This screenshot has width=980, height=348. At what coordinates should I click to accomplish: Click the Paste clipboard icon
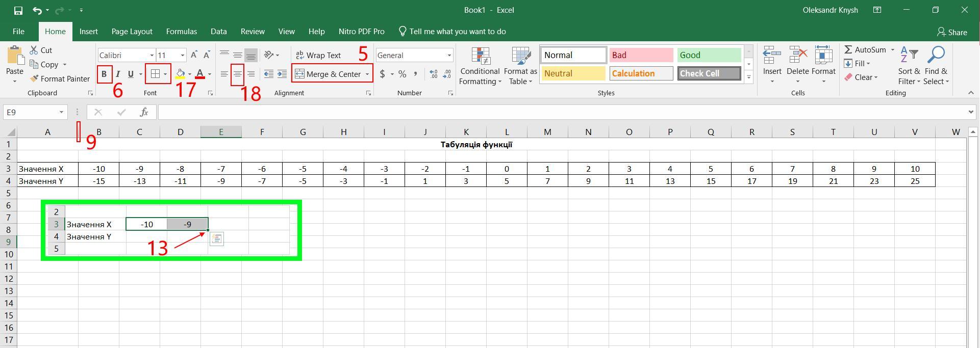coord(14,56)
